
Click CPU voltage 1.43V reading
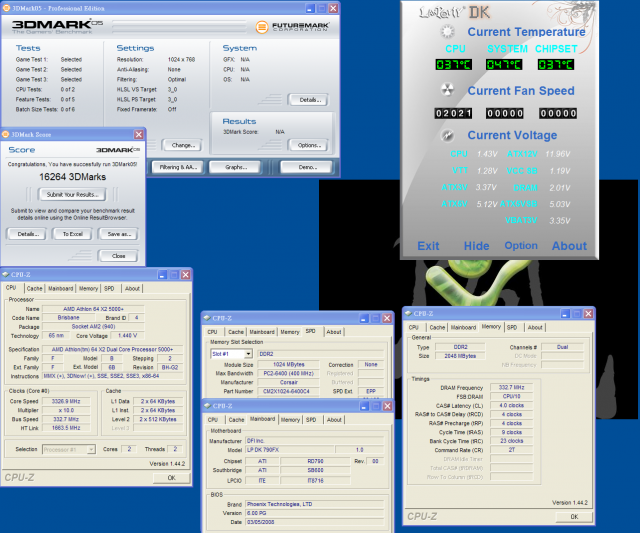click(x=487, y=154)
